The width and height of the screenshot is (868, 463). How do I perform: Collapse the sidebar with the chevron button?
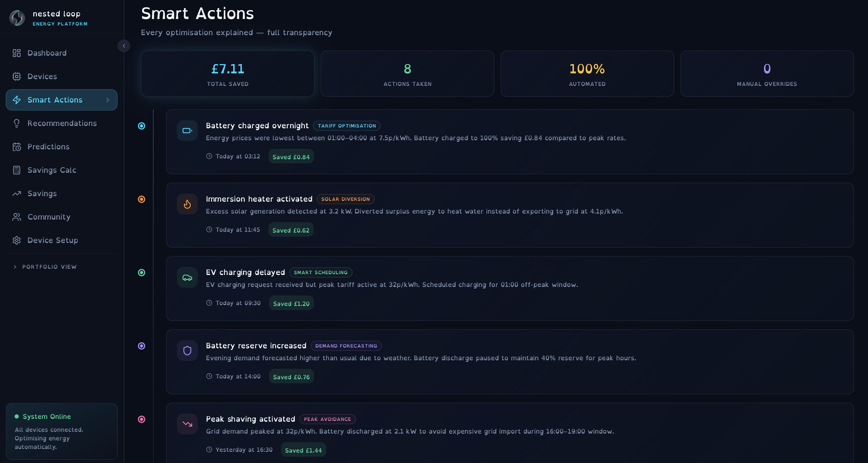pyautogui.click(x=124, y=46)
